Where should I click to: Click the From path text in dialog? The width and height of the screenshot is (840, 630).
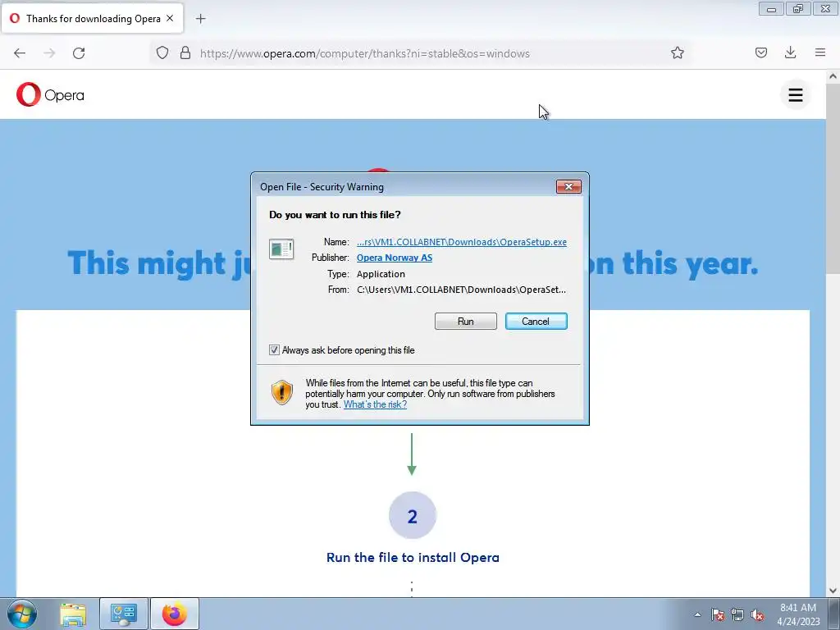point(461,290)
